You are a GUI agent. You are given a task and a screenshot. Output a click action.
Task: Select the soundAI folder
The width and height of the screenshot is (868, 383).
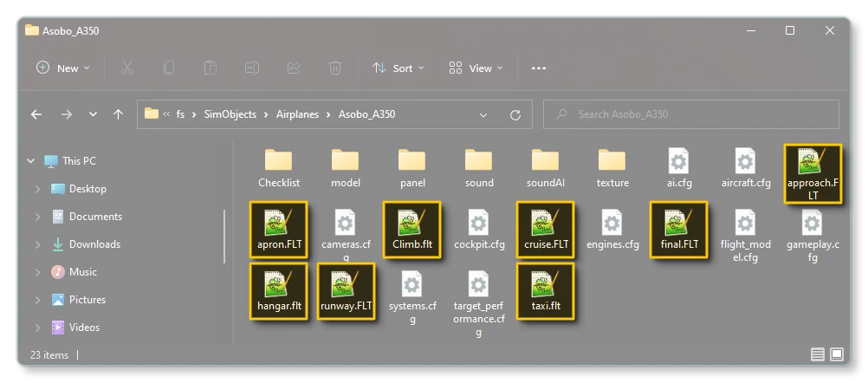[x=545, y=168]
